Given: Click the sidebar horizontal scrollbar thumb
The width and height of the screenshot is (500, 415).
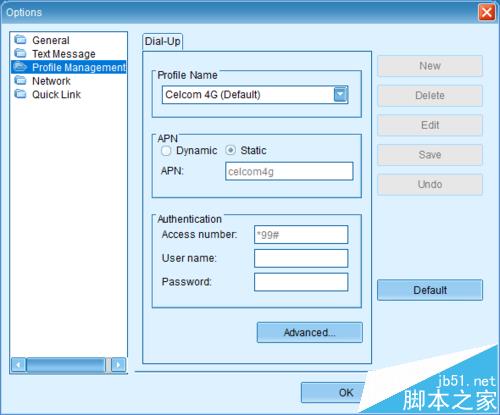Looking at the screenshot, I should tap(66, 365).
